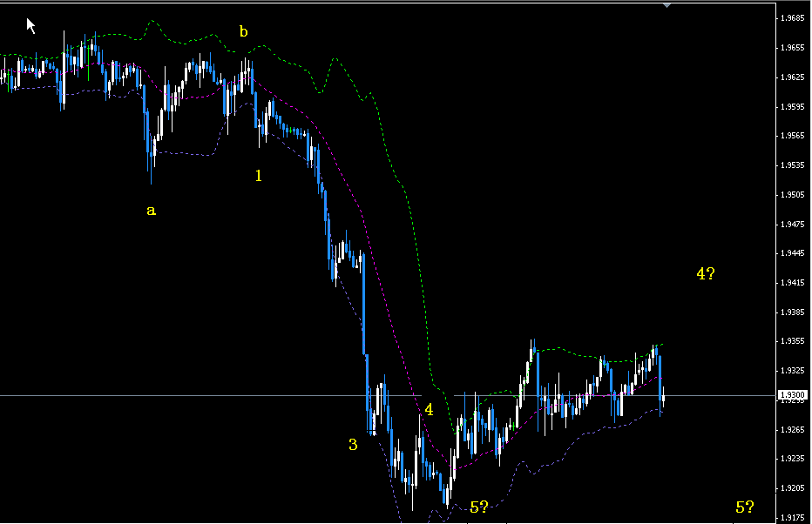Click the current price tag 1.9300
Viewport: 812px width, 524px height.
(792, 394)
